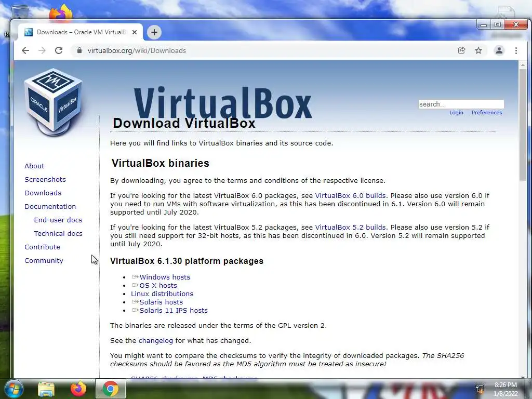Share this page using the share icon
This screenshot has width=532, height=399.
tap(461, 50)
